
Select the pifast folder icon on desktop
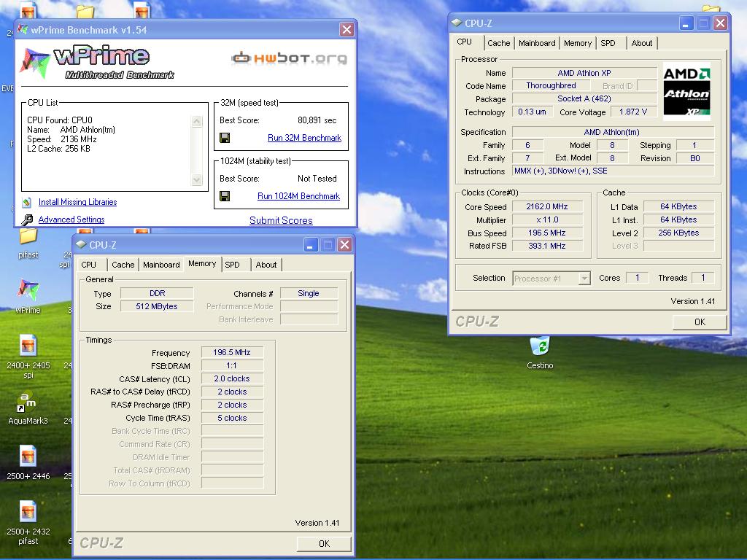pos(28,236)
